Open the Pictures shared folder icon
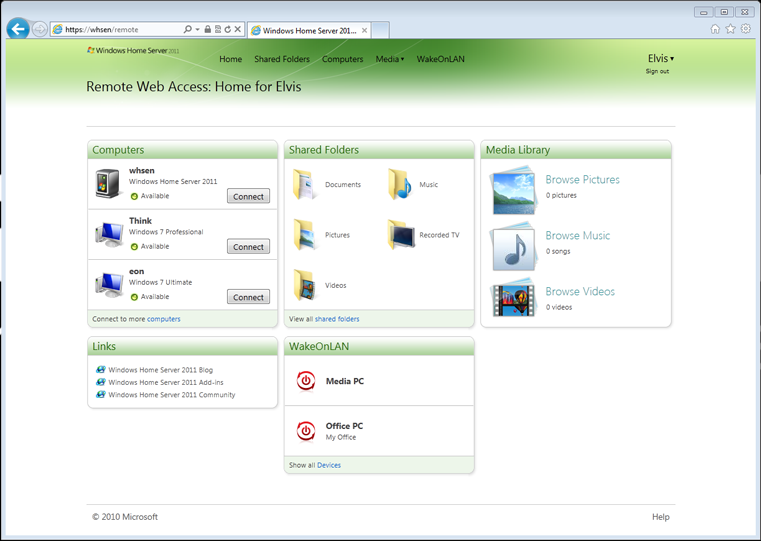Viewport: 761px width, 541px height. click(304, 235)
